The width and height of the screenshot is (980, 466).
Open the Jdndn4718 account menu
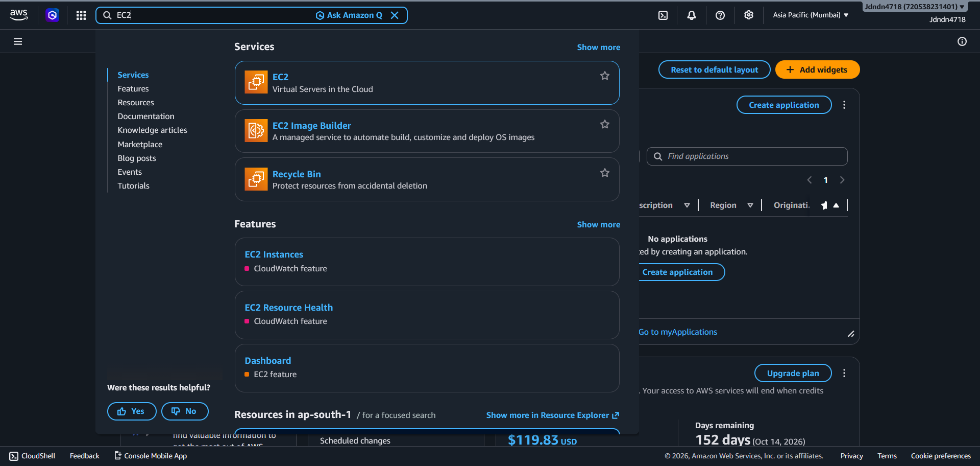pos(914,7)
